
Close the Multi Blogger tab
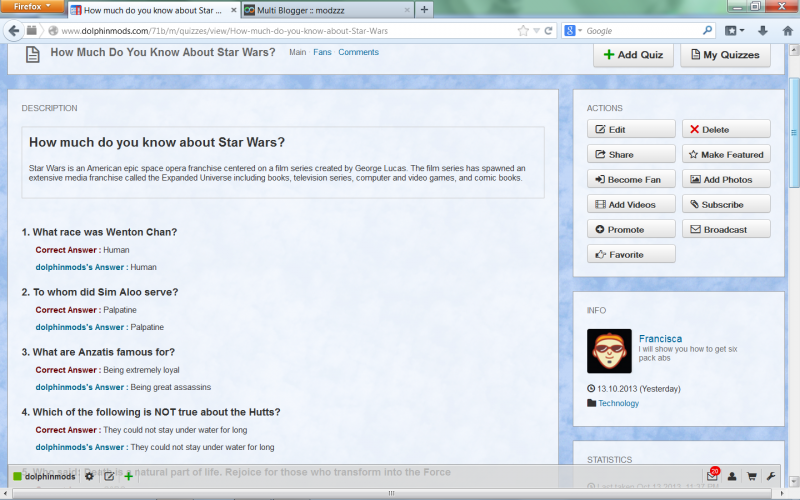coord(407,10)
